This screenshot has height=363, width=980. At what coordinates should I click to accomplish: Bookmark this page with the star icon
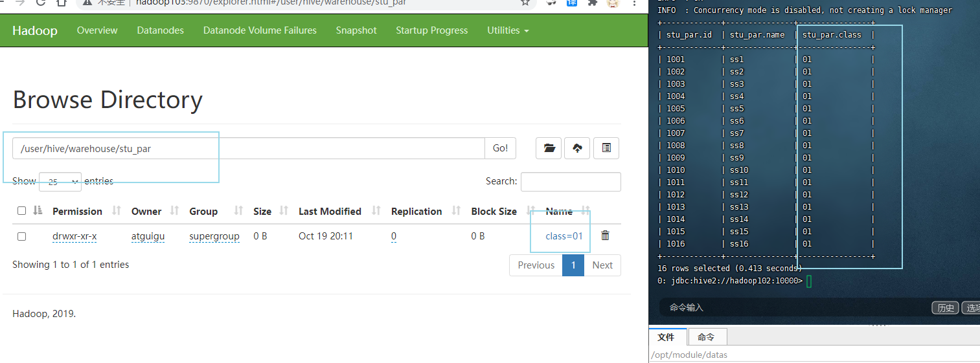[x=525, y=2]
